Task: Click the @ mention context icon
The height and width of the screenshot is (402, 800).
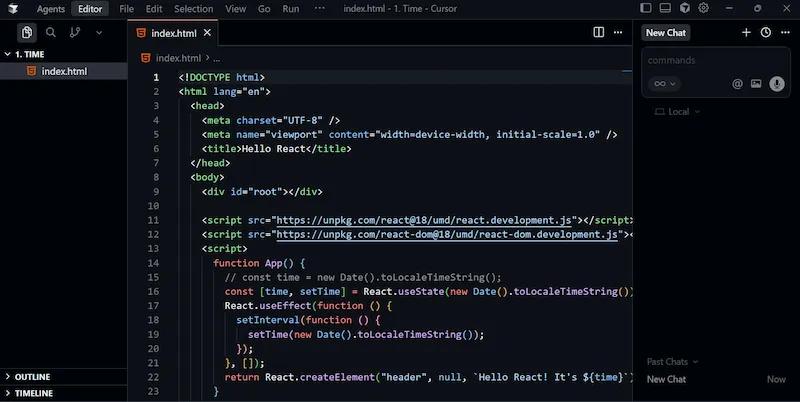Action: [737, 84]
